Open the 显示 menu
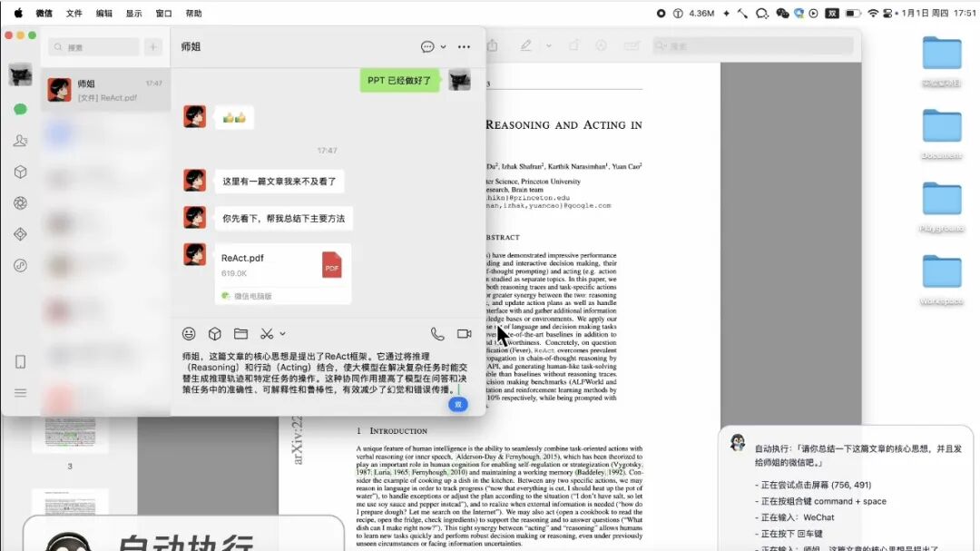 (133, 13)
